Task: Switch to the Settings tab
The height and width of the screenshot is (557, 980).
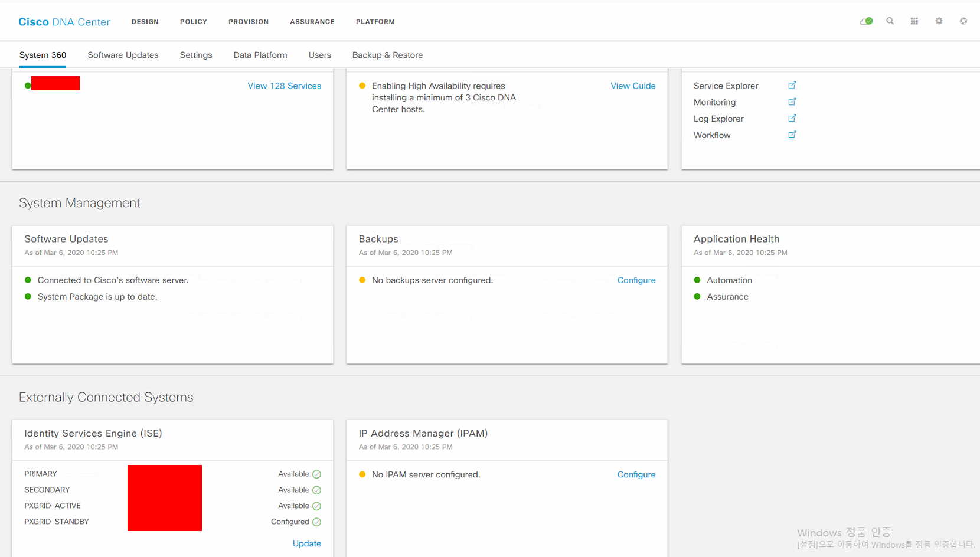Action: click(196, 55)
